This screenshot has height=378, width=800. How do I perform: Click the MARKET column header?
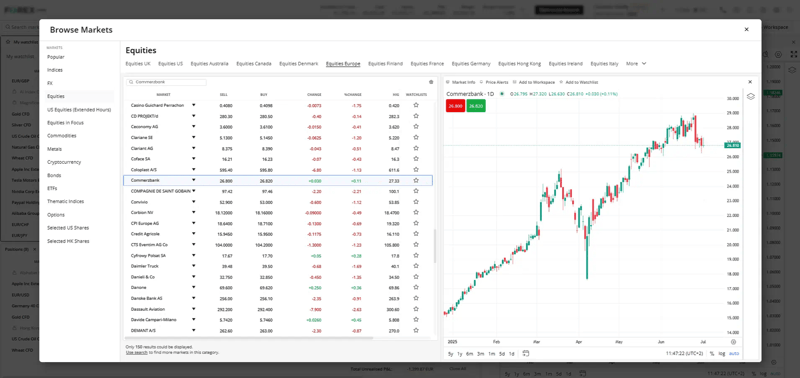[x=163, y=94]
